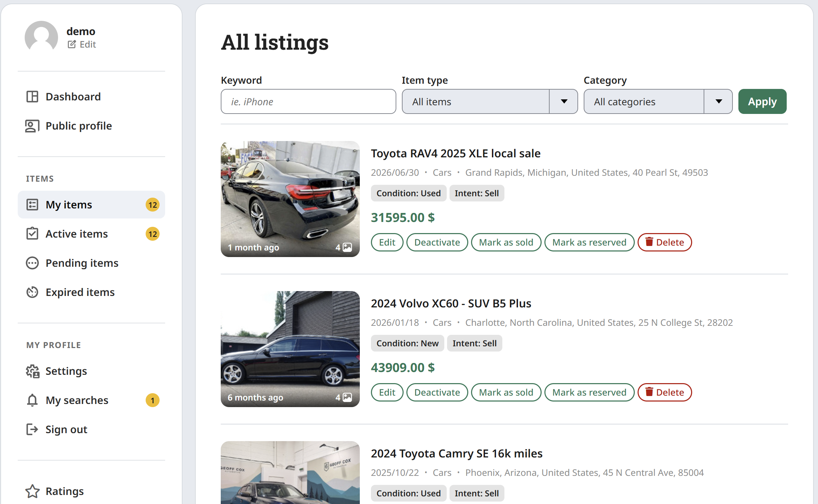Edit the Volvo XC60 listing
This screenshot has width=818, height=504.
click(387, 392)
